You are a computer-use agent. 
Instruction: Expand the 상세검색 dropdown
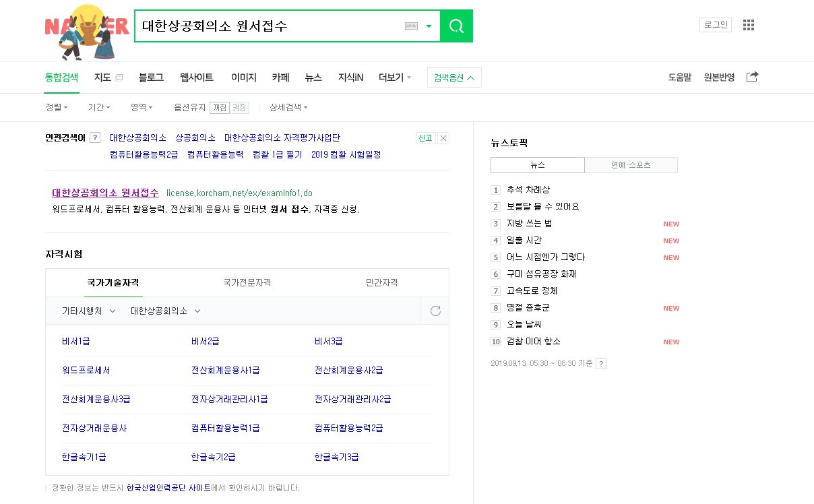(x=288, y=107)
